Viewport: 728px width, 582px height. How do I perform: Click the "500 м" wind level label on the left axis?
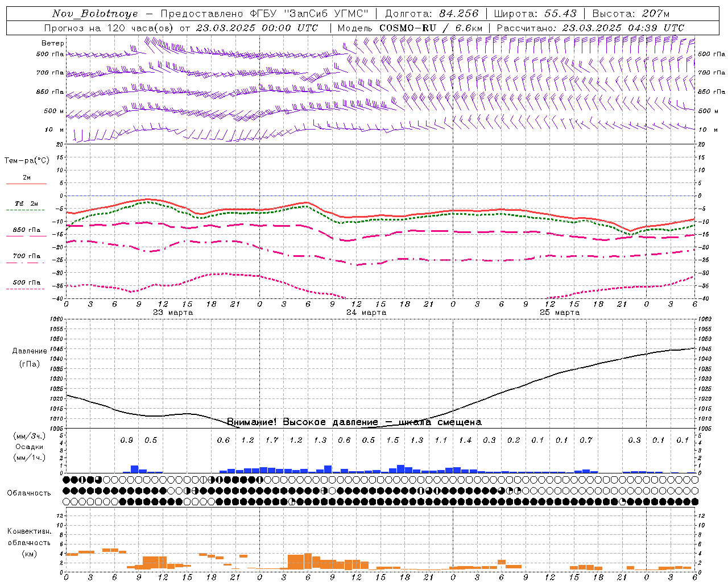[x=54, y=111]
